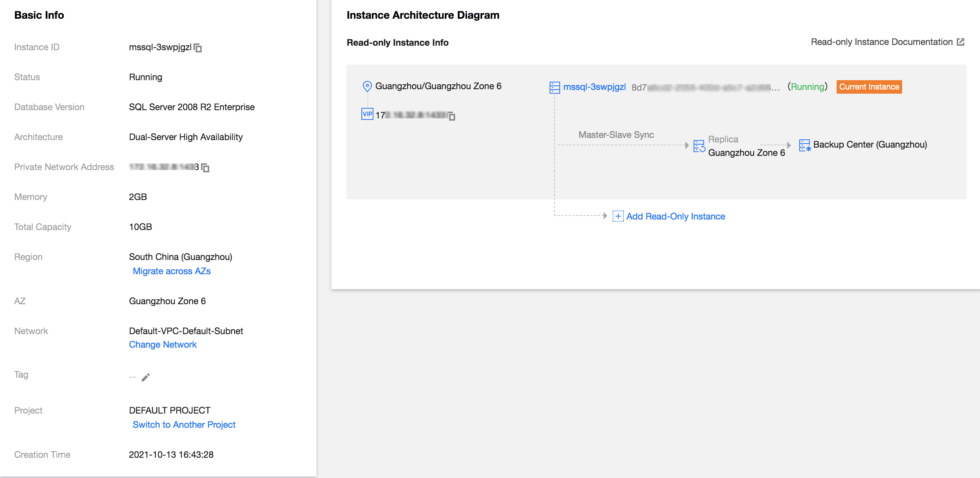Image resolution: width=980 pixels, height=478 pixels.
Task: Open Migrate across AZs link
Action: coord(172,271)
